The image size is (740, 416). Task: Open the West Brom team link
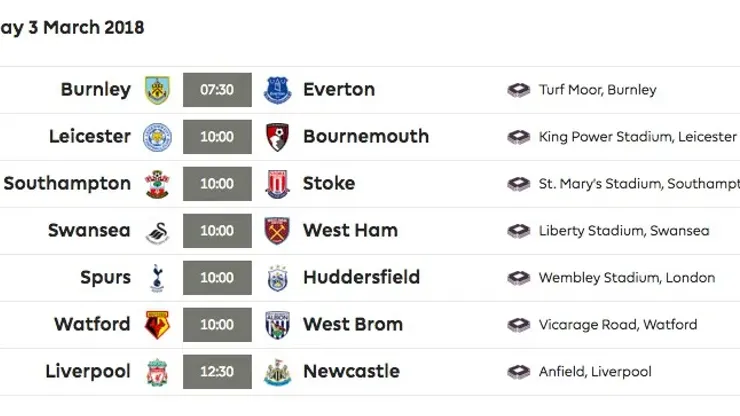click(x=353, y=325)
